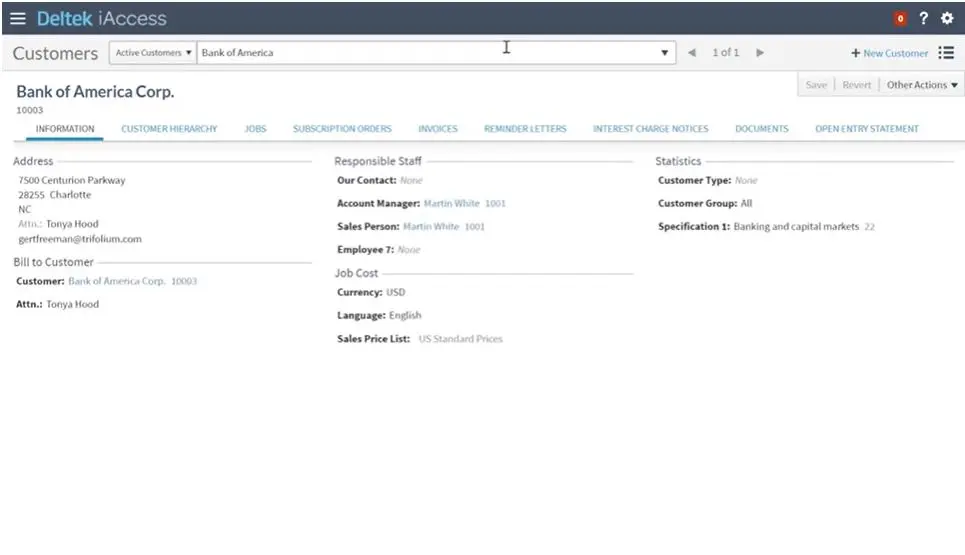Viewport: 965px width, 555px height.
Task: Open the Account Manager Martin White link
Action: 452,203
